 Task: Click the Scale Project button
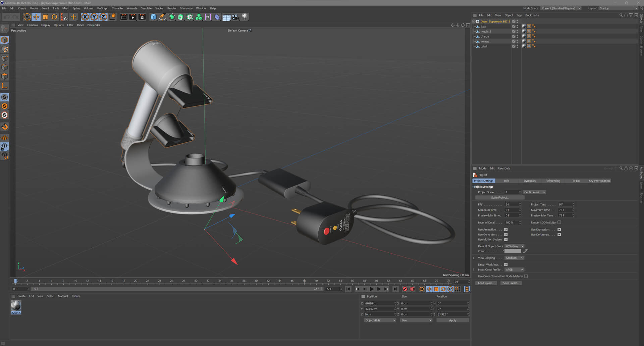pyautogui.click(x=499, y=198)
